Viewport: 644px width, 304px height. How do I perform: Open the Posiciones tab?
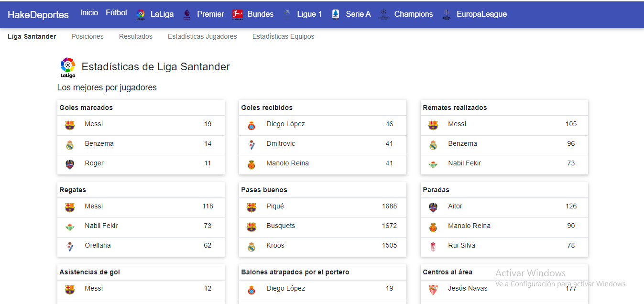[x=87, y=36]
